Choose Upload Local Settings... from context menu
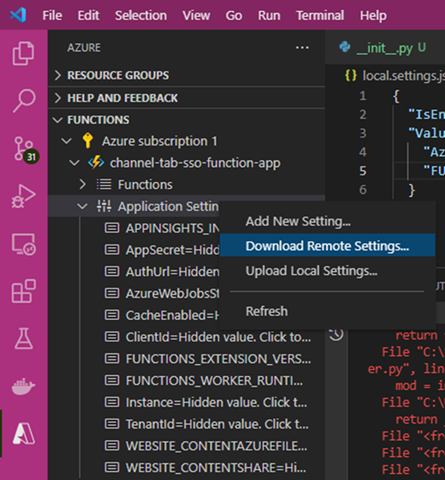 (327, 271)
